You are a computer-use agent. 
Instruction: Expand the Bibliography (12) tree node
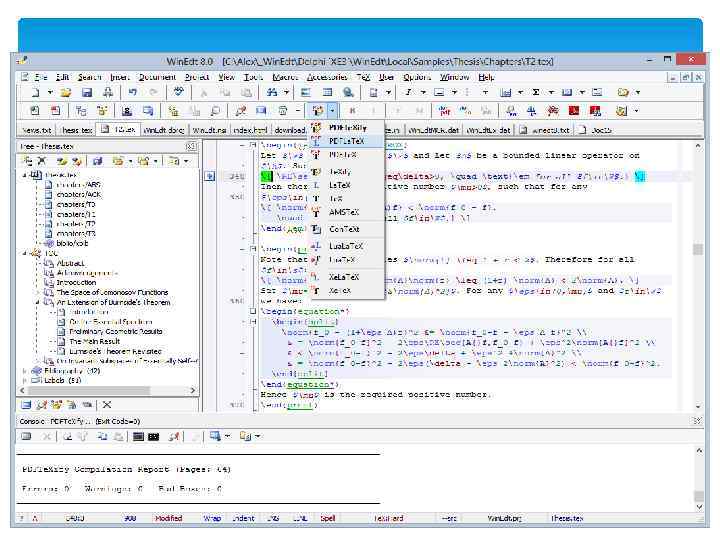point(25,371)
